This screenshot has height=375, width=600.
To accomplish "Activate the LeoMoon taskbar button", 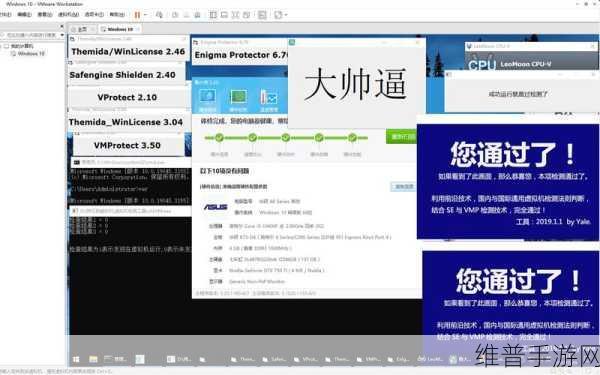I will 430,359.
